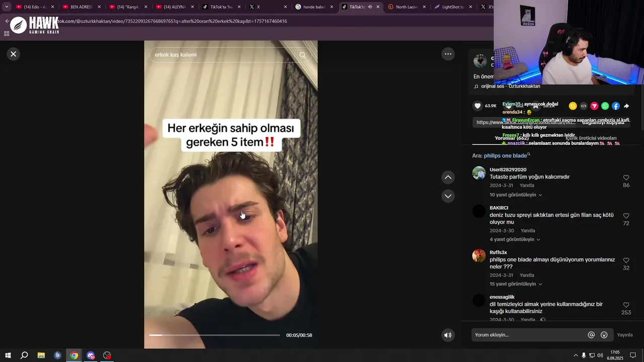This screenshot has height=362, width=644.
Task: Reply to Ruffs3x's comment
Action: (527, 276)
